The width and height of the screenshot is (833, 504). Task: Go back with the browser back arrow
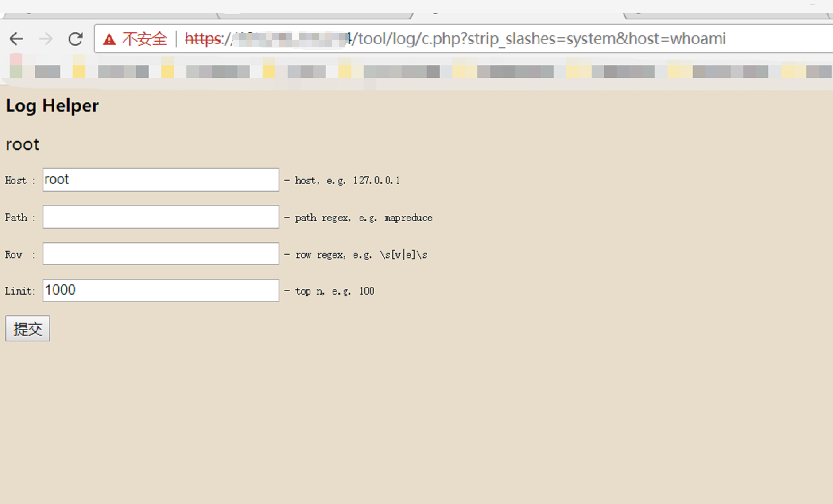pyautogui.click(x=16, y=39)
